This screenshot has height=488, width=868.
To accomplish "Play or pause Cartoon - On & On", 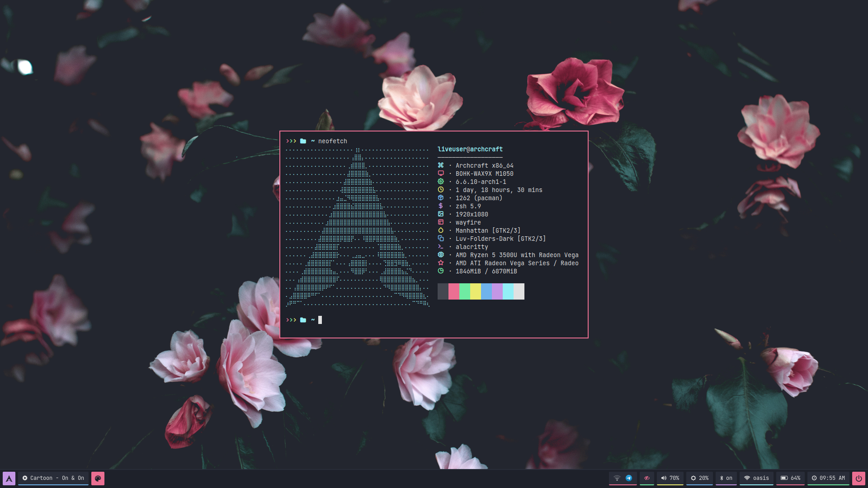I will [25, 478].
